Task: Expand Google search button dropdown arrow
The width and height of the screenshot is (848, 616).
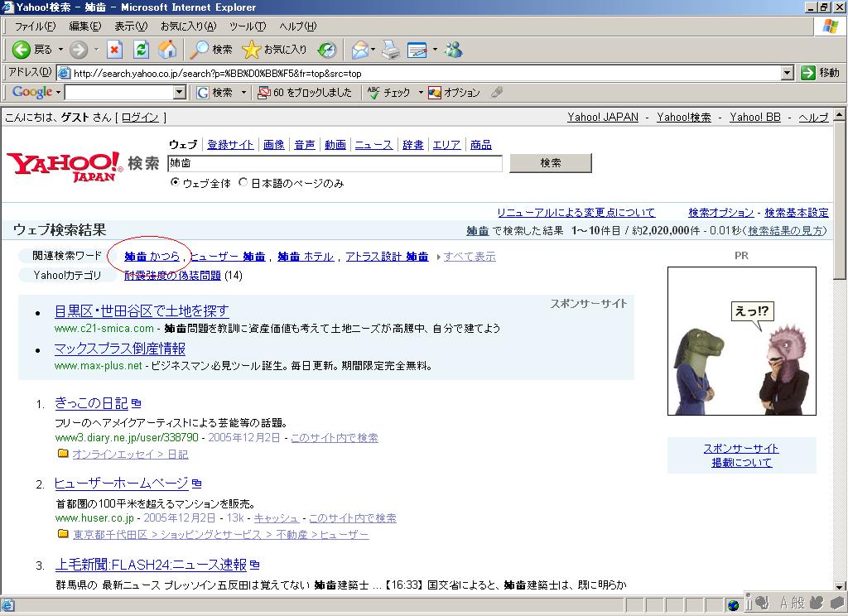Action: (x=244, y=93)
